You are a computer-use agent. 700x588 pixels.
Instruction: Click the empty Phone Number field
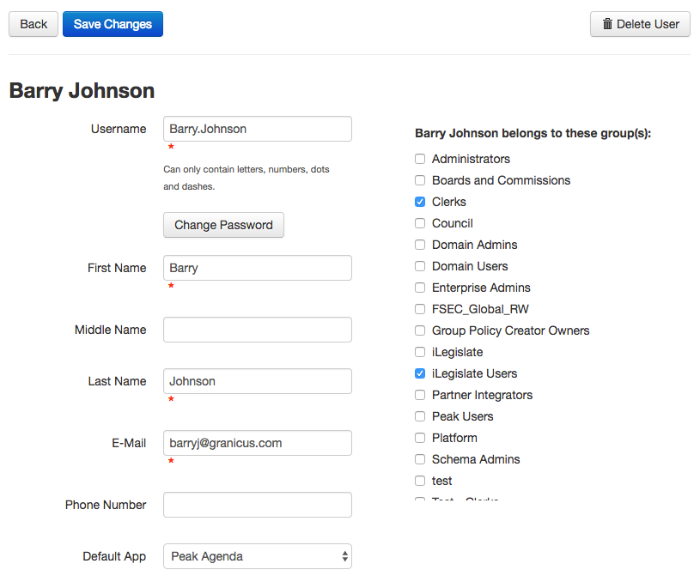click(x=258, y=505)
